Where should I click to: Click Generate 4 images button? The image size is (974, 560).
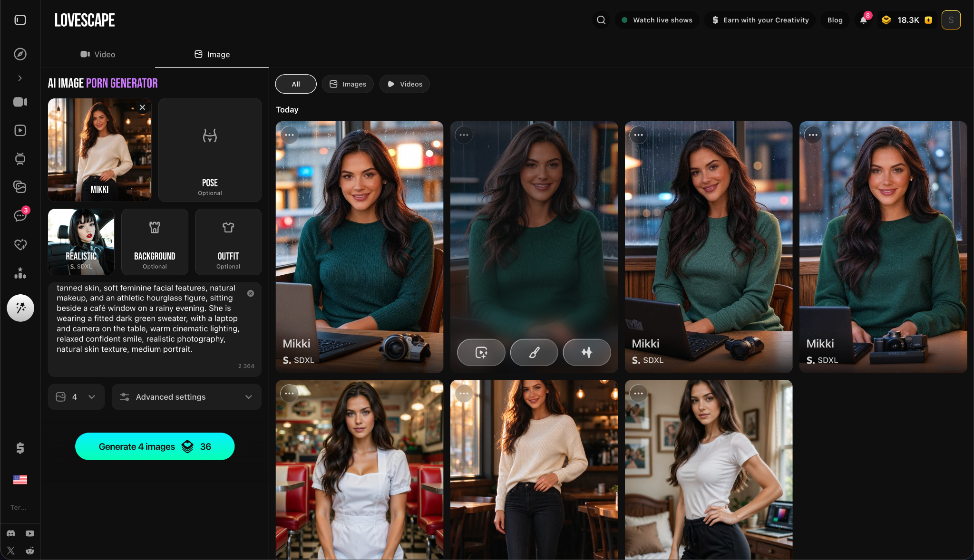pyautogui.click(x=155, y=446)
